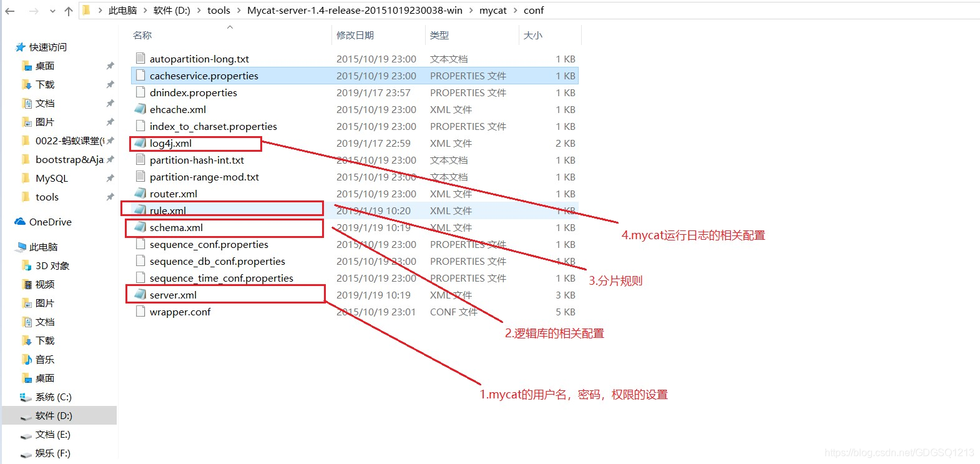Expand chevron after tools in address bar
980x464 pixels.
239,10
